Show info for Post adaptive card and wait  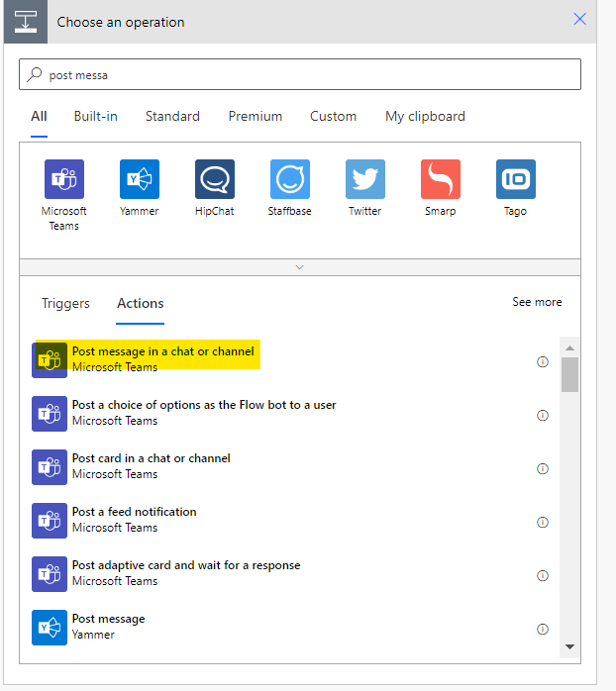tap(543, 575)
